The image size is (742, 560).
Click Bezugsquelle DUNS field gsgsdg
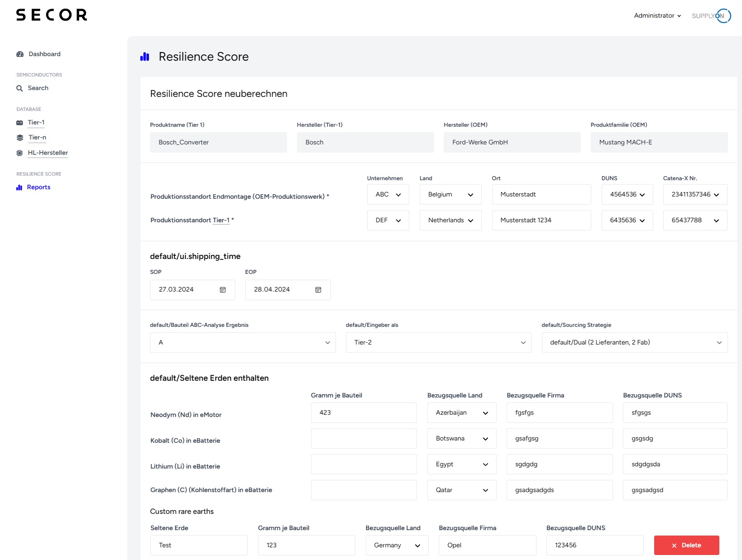(675, 439)
